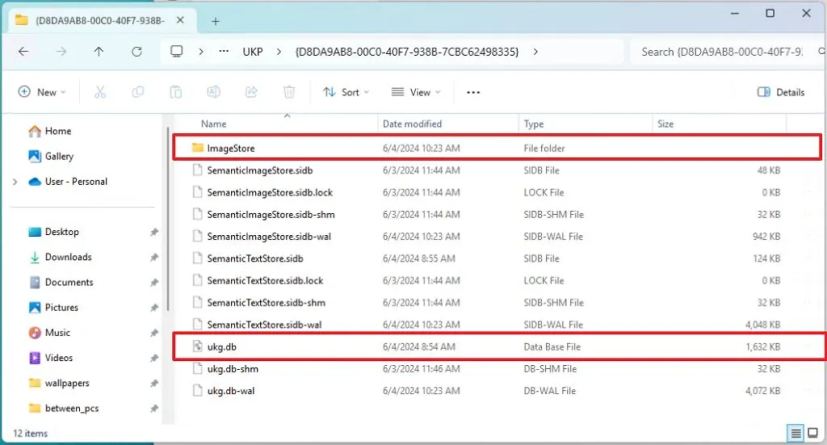Viewport: 827px width, 445px height.
Task: Click the This PC monitor icon in address bar
Action: pyautogui.click(x=177, y=51)
